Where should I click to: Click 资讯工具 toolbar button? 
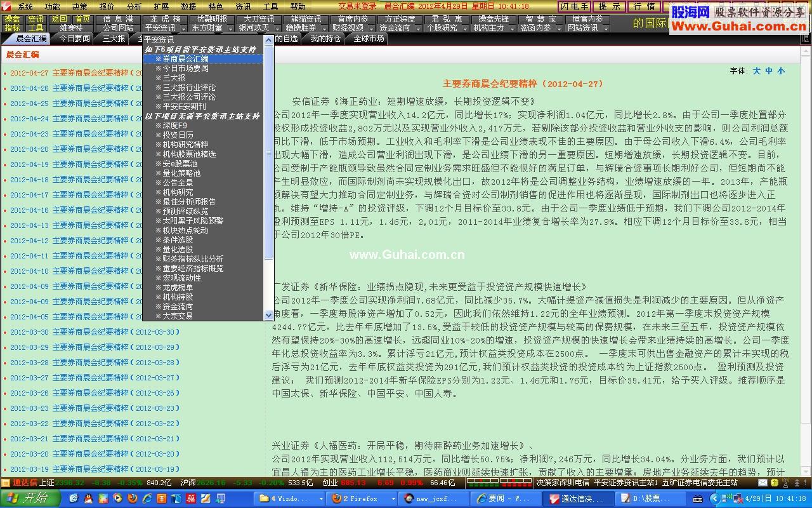point(36,23)
